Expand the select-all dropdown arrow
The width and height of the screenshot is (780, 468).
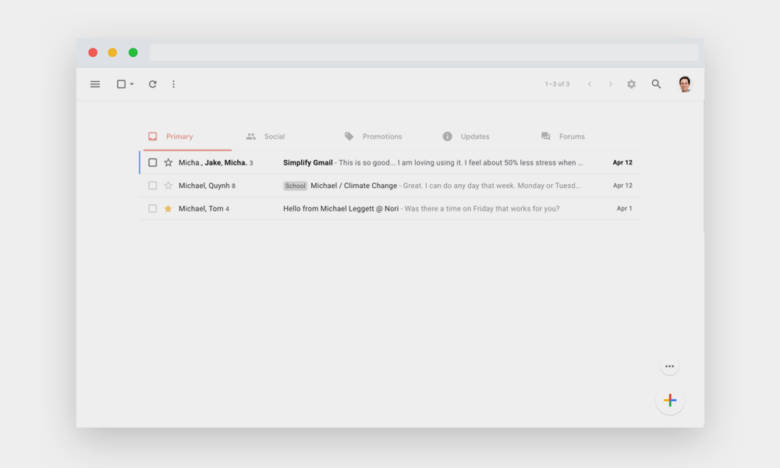click(x=132, y=84)
